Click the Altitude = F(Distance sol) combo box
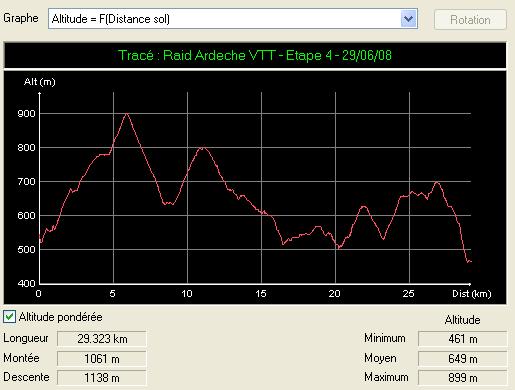 (233, 19)
